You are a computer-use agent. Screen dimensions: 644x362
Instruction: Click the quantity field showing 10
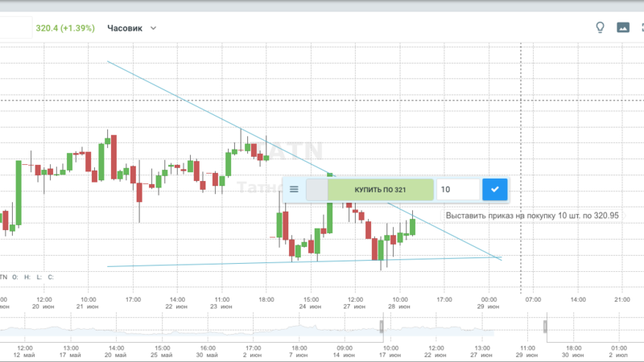coord(458,190)
